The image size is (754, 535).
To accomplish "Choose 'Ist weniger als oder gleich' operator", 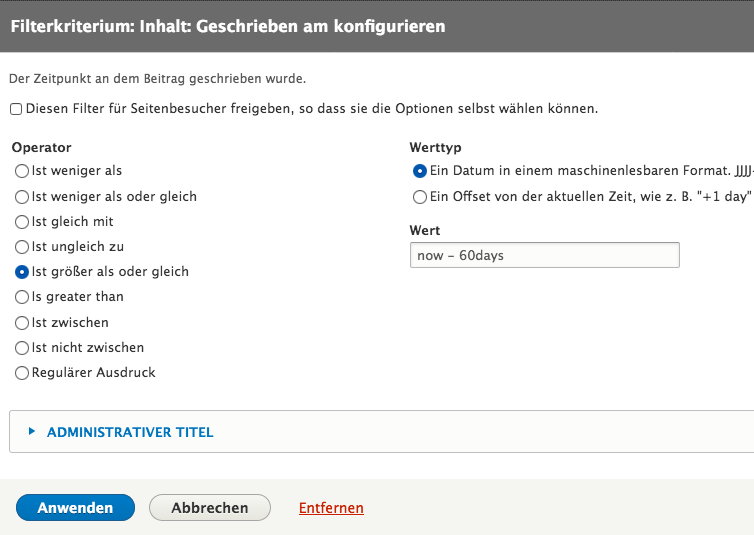I will click(x=22, y=197).
